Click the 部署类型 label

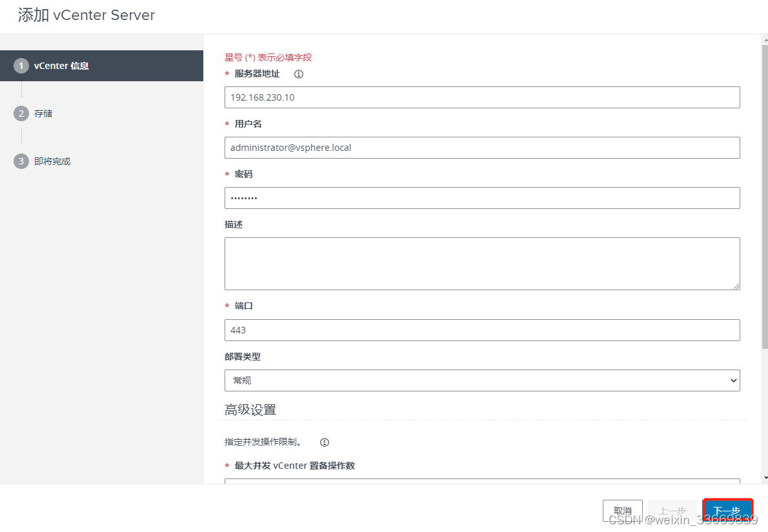[x=243, y=357]
